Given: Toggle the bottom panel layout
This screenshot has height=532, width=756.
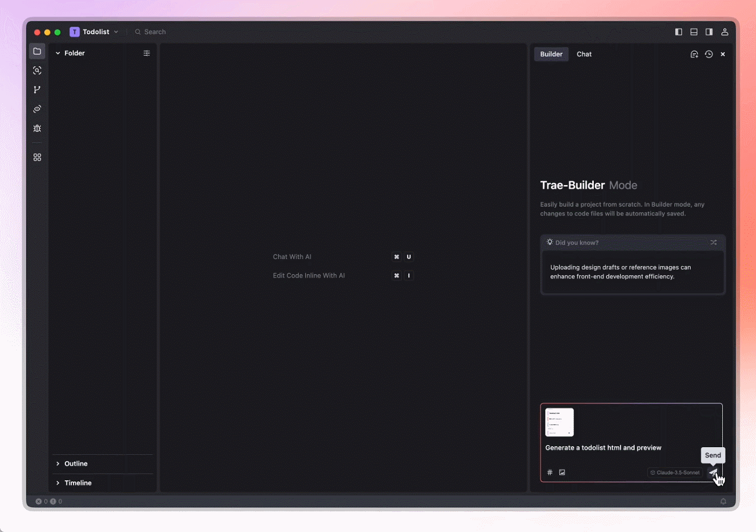Looking at the screenshot, I should (694, 32).
